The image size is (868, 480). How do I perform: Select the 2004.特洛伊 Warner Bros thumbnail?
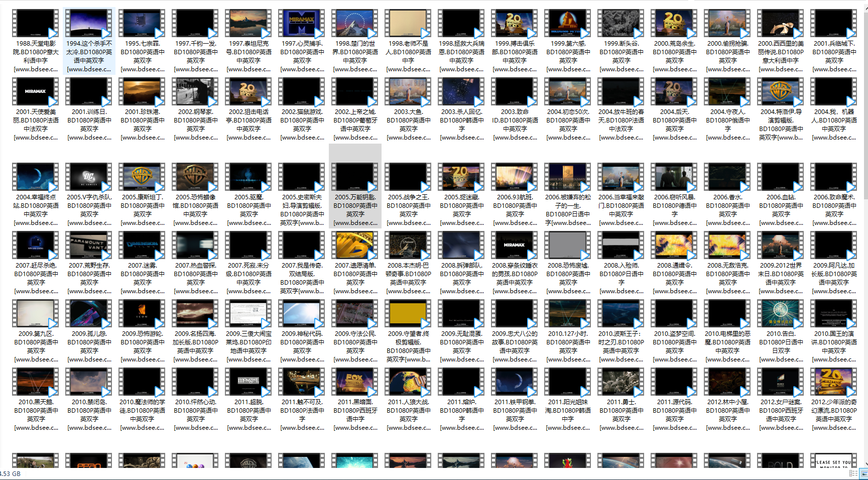[781, 91]
